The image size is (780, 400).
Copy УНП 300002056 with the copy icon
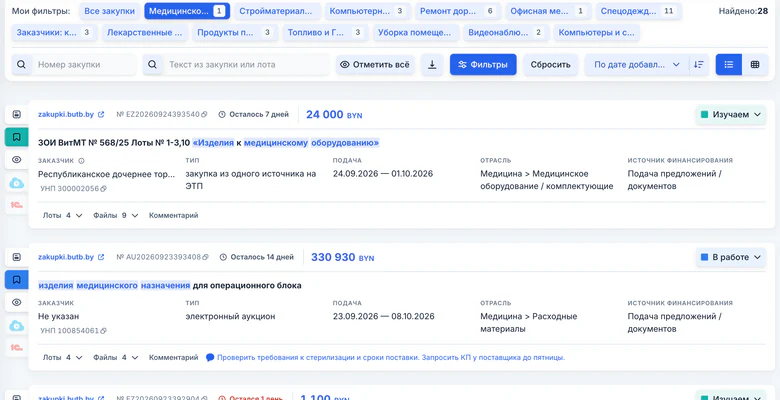click(x=103, y=189)
